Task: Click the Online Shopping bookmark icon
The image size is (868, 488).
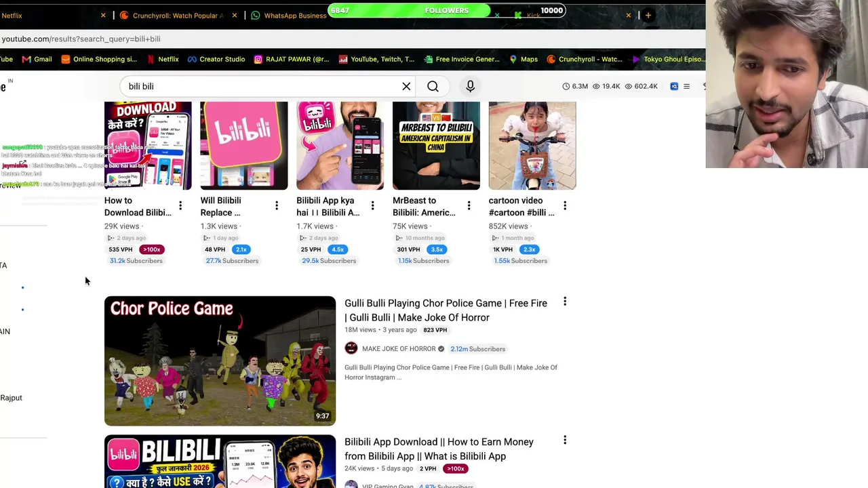Action: click(x=65, y=59)
